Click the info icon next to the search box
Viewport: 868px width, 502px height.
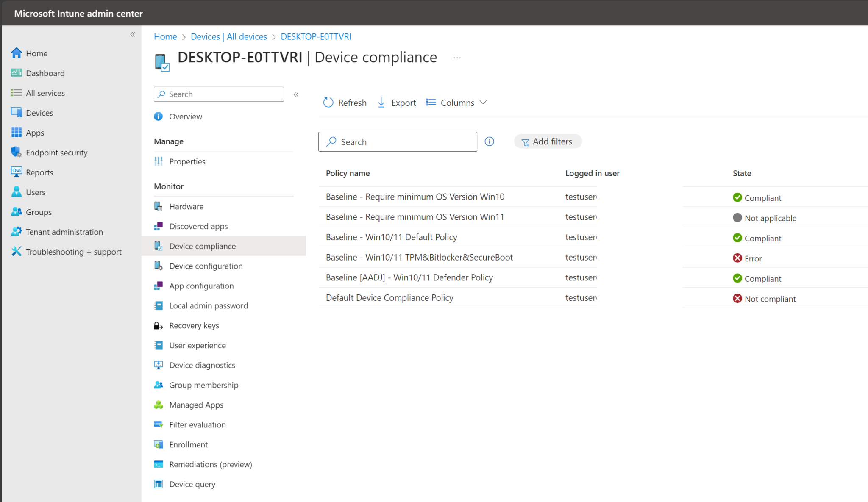coord(489,141)
